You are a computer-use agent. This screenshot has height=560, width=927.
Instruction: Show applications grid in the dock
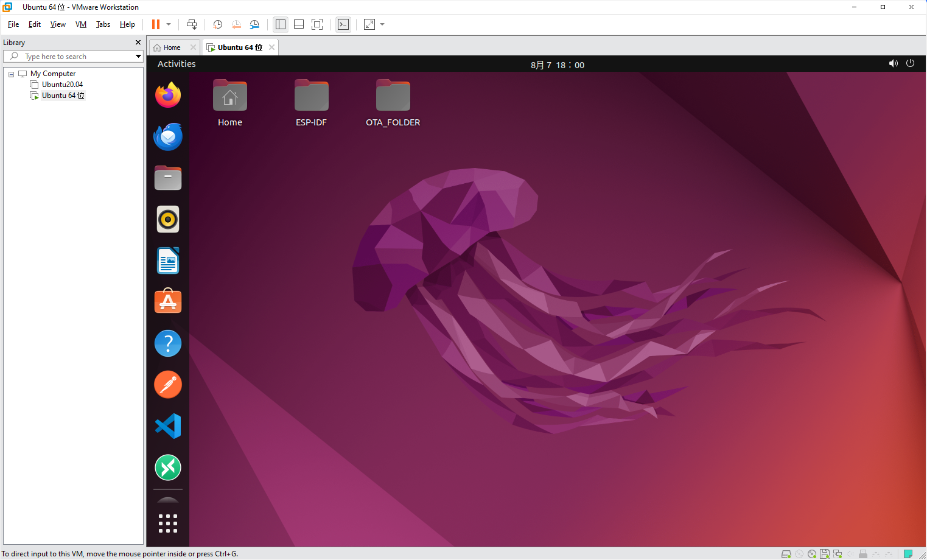click(168, 523)
